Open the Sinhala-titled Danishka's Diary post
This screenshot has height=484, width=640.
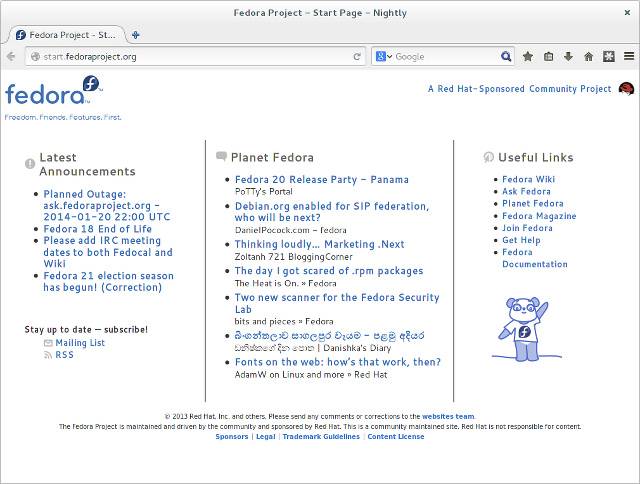(329, 336)
